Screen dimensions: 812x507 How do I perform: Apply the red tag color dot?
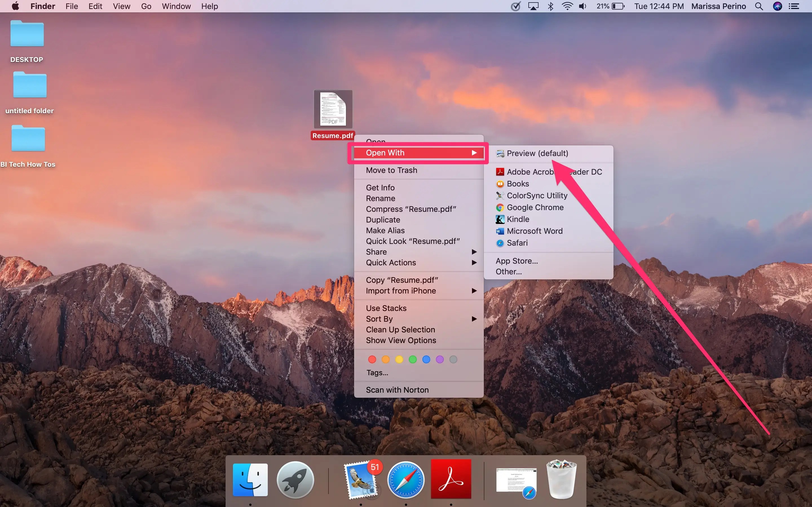[x=372, y=359]
